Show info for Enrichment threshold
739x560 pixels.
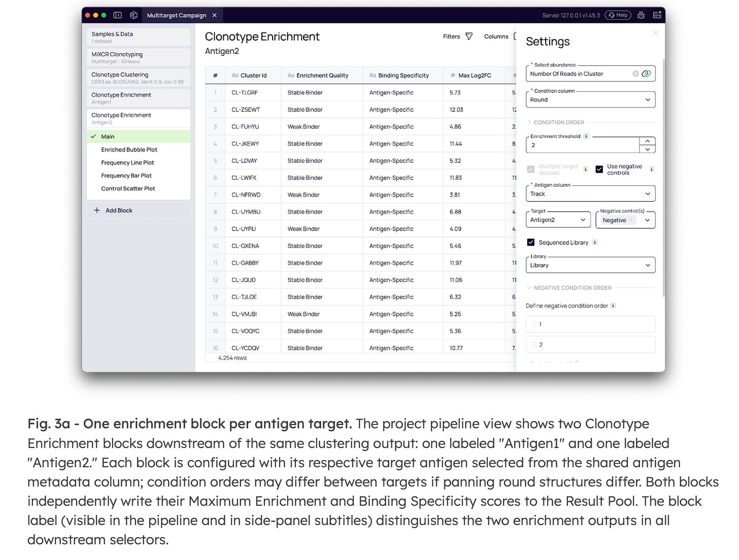(586, 136)
